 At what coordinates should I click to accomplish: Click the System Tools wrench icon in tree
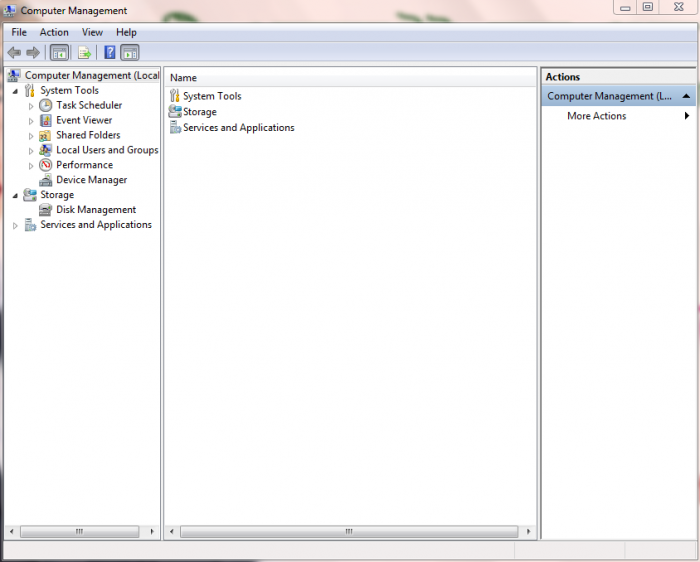(29, 90)
